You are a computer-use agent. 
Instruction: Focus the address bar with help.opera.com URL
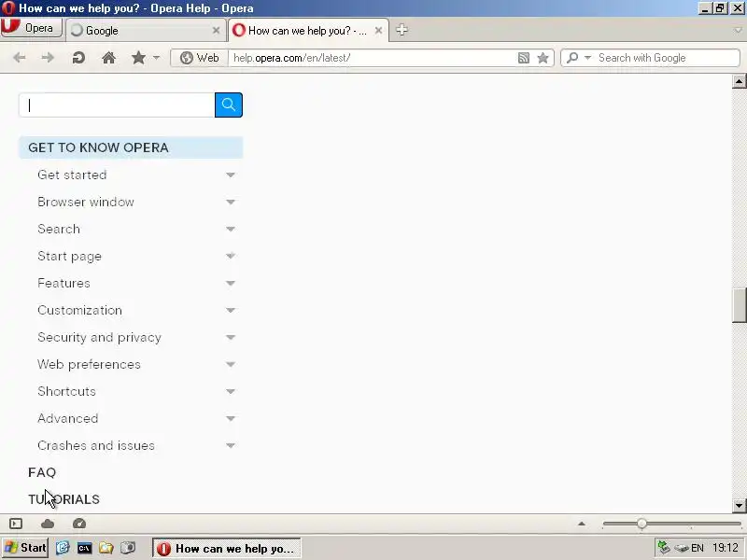point(372,58)
